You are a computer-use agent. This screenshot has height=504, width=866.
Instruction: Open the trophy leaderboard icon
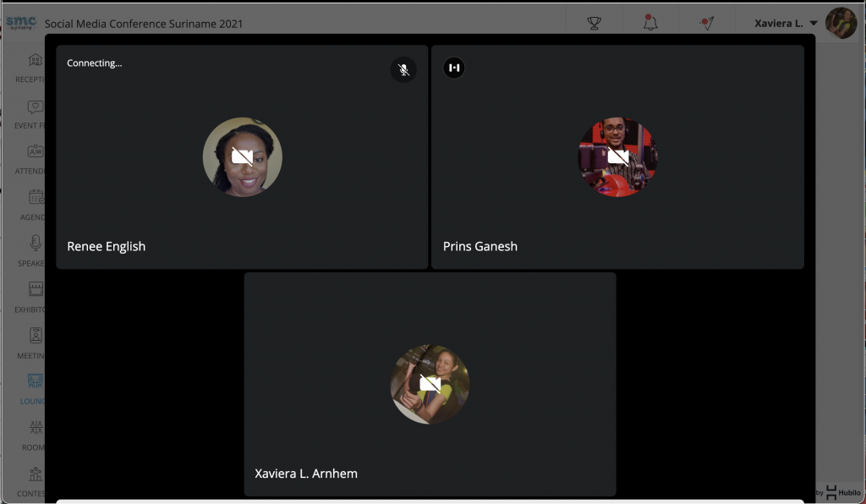(595, 24)
